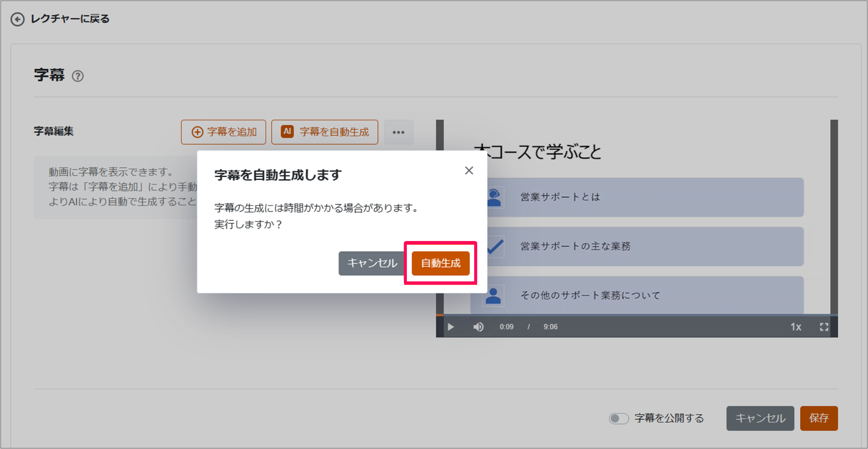868x449 pixels.
Task: Cancel the auto-generate dialog
Action: [x=372, y=263]
